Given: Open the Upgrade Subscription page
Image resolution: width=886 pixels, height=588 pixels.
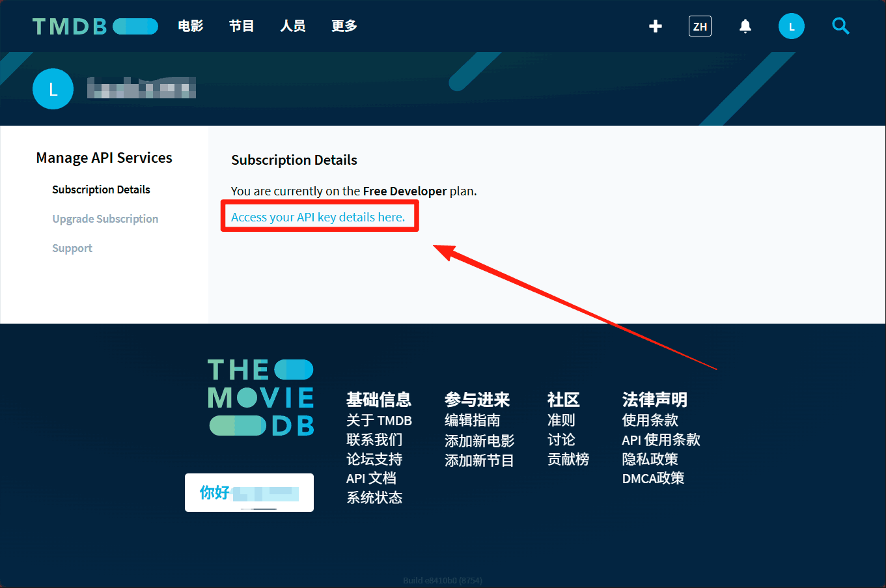Looking at the screenshot, I should [x=105, y=219].
